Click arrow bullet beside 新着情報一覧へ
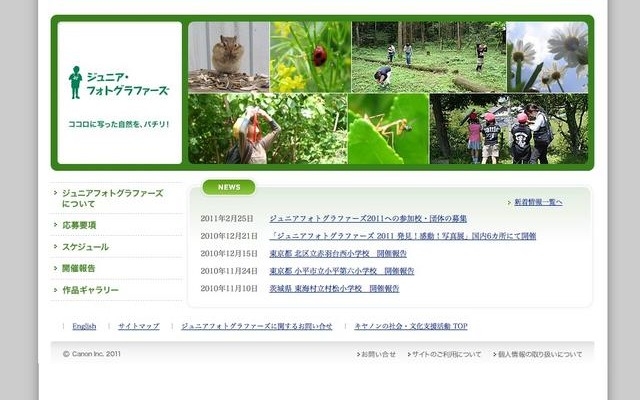 509,202
